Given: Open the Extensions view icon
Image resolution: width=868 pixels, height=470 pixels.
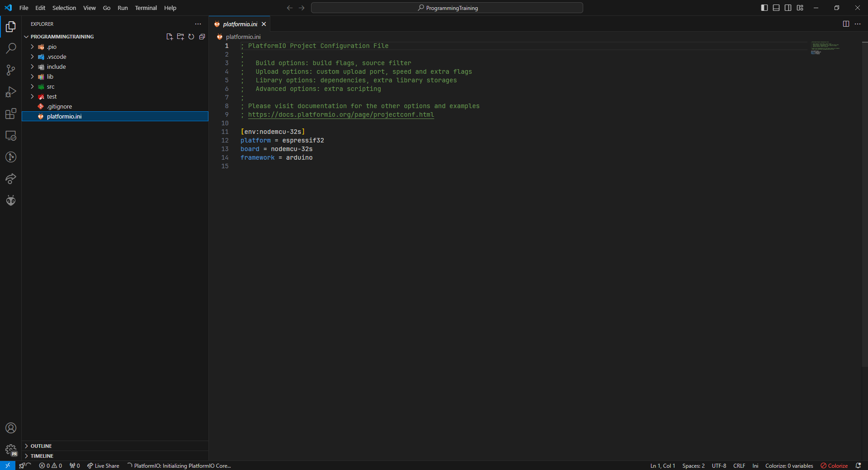Looking at the screenshot, I should [x=11, y=114].
